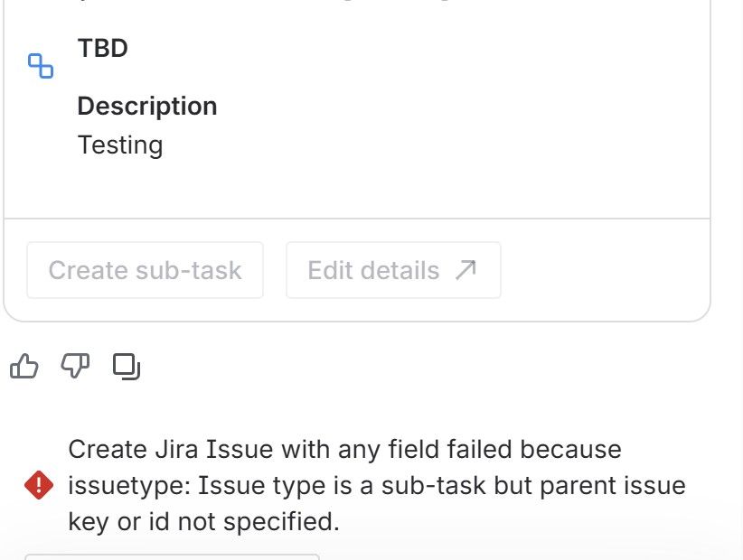The height and width of the screenshot is (560, 743).
Task: Copy the response using the copy icon
Action: click(127, 365)
